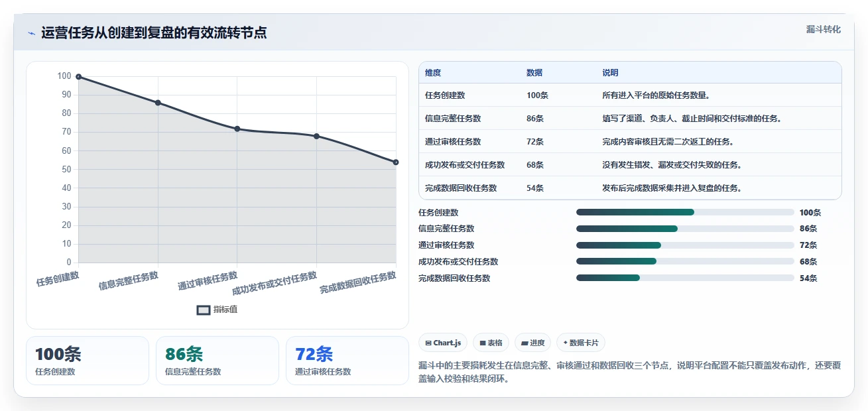Click the 数据 column header
868x411 pixels.
(x=534, y=73)
